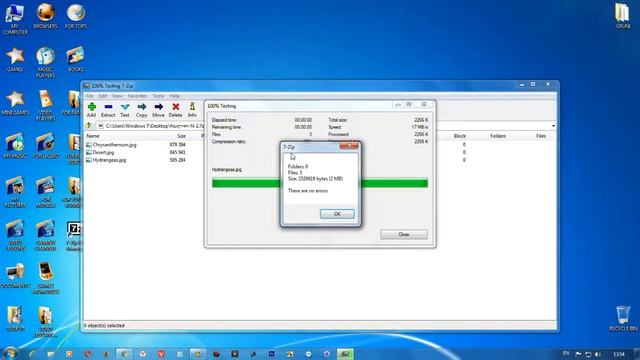Viewport: 640px width, 360px height.
Task: Open the My Pictures desktop folder
Action: coord(15,192)
